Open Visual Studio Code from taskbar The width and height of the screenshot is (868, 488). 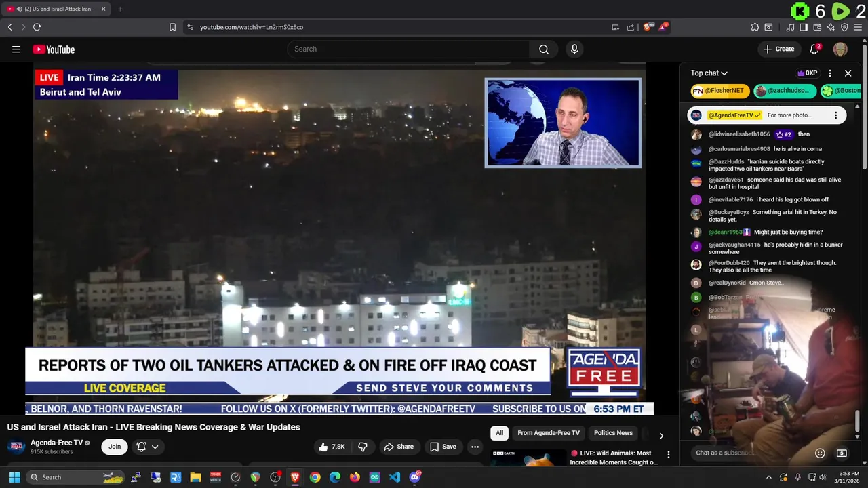395,477
